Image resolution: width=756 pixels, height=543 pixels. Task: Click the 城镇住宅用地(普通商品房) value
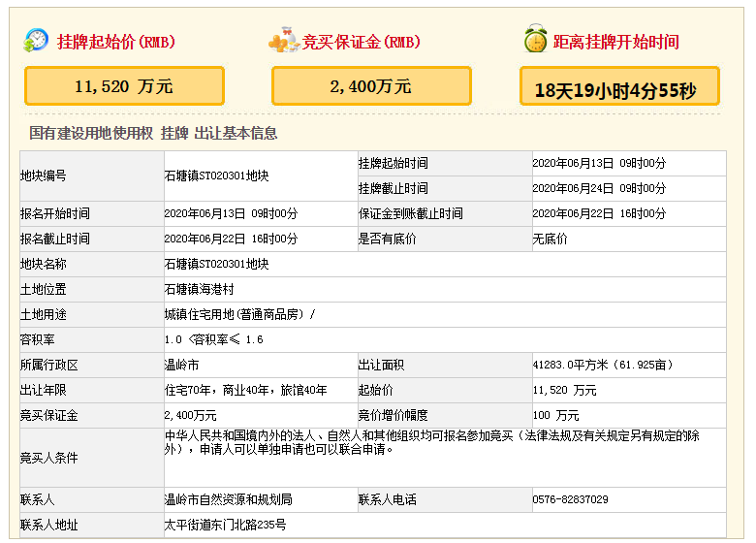239,314
